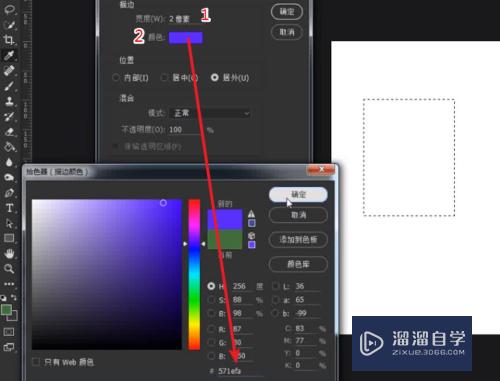Click the out-of-gamut warning triangle
This screenshot has width=500, height=381.
(251, 214)
